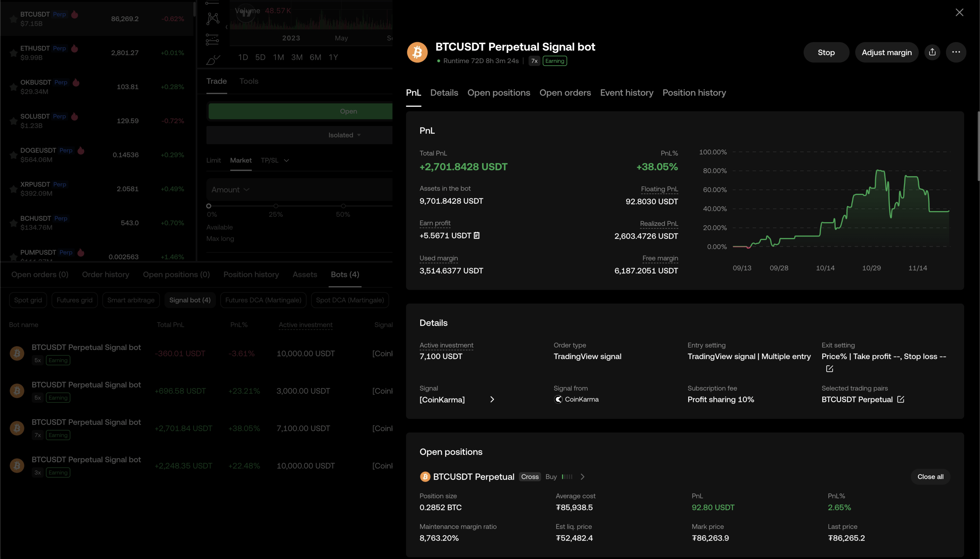Image resolution: width=980 pixels, height=559 pixels.
Task: Click the CoinKarma logo under Signal from
Action: 558,399
